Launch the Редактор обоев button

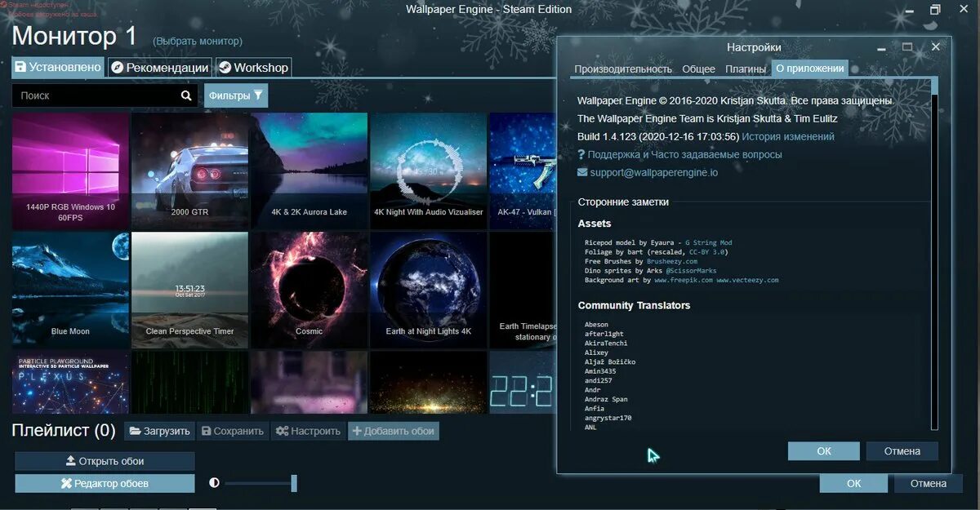[x=105, y=483]
